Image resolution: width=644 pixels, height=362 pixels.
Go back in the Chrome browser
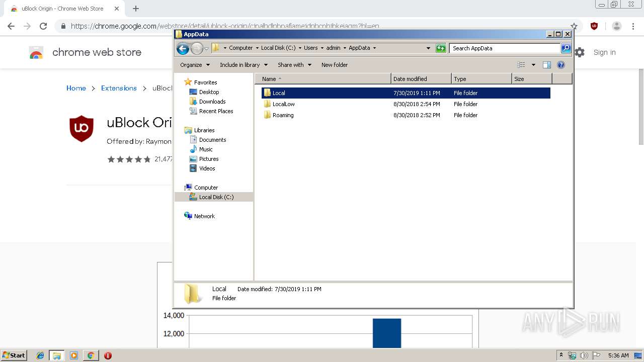[x=11, y=26]
